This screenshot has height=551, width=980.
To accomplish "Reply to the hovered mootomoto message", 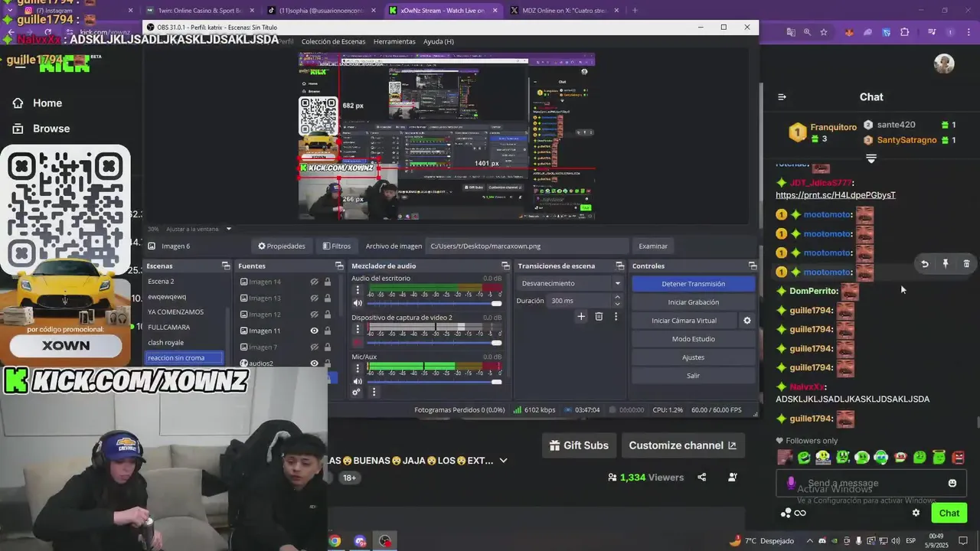I will [925, 264].
